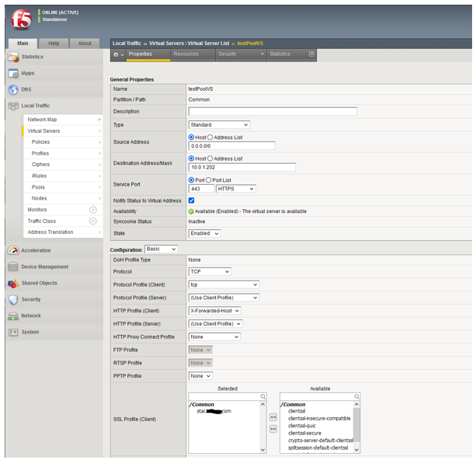Screen dimensions: 476x460
Task: Click Virtual Server List breadcrumb link
Action: [x=208, y=44]
